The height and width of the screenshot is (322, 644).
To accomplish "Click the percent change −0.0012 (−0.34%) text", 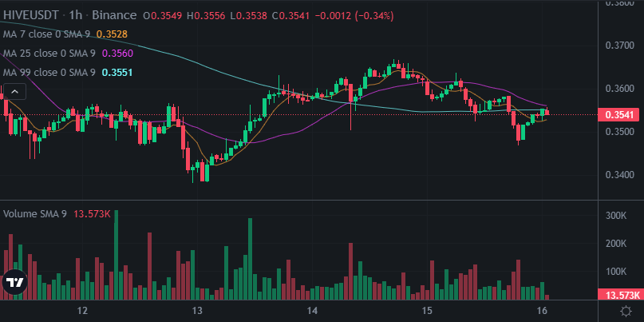I will [x=354, y=16].
